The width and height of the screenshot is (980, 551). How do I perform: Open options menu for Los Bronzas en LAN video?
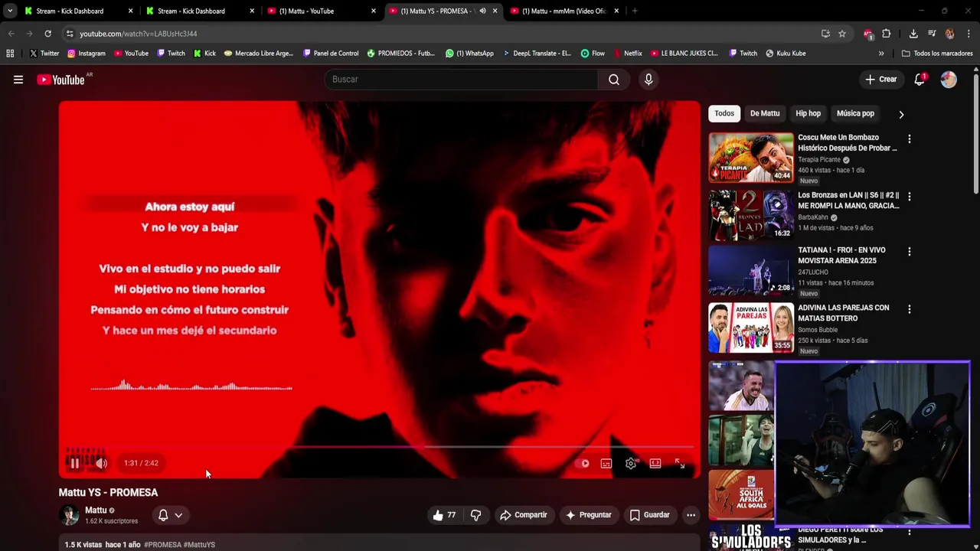point(909,197)
